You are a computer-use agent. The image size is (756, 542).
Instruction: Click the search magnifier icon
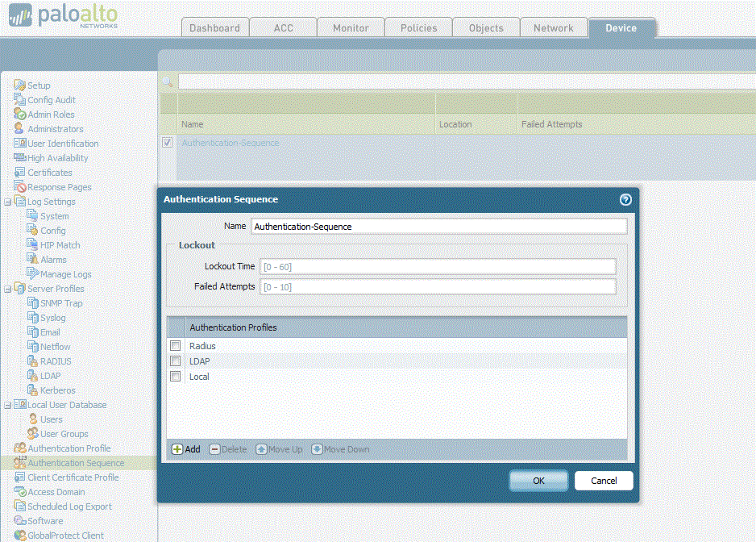coord(168,81)
